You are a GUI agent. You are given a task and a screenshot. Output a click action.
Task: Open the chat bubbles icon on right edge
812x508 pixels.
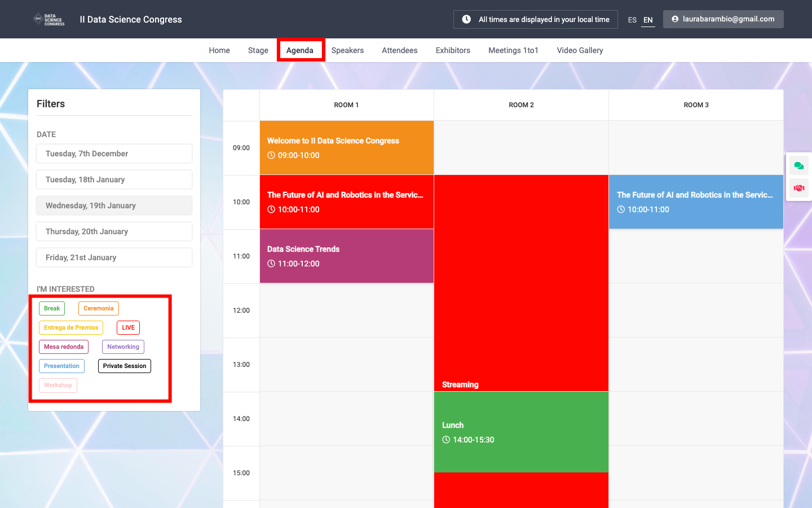(798, 165)
